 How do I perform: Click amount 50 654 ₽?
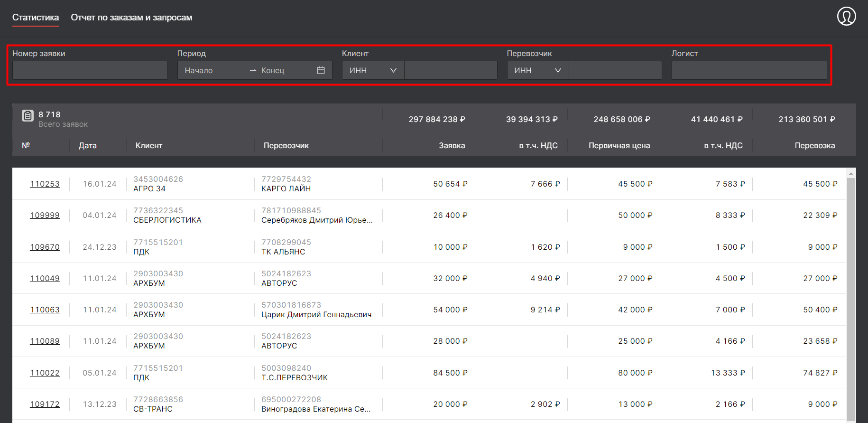[450, 184]
